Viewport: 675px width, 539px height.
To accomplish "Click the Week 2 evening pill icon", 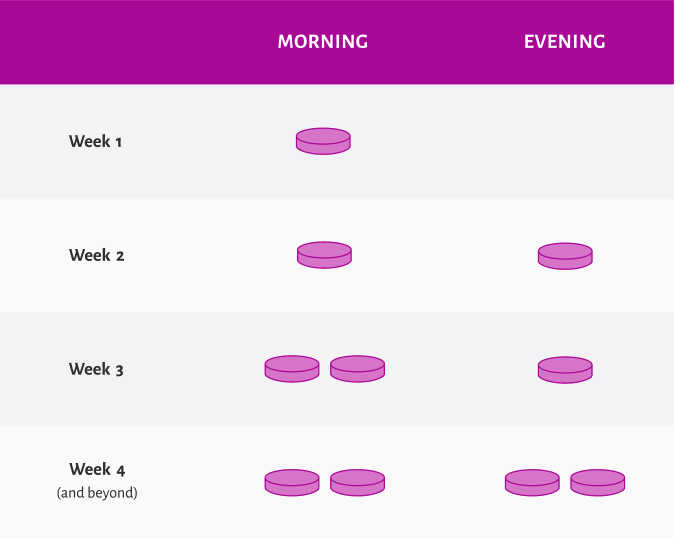I will [x=565, y=256].
